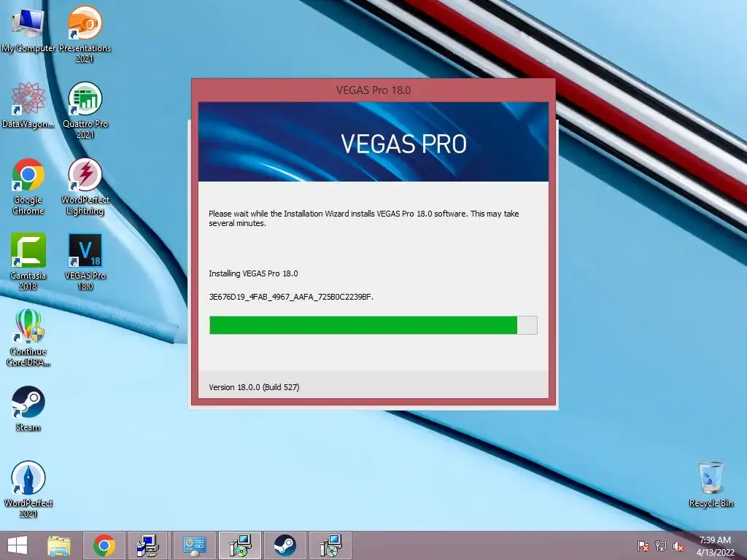
Task: Select the rightmost installer taskbar icon
Action: [x=330, y=545]
